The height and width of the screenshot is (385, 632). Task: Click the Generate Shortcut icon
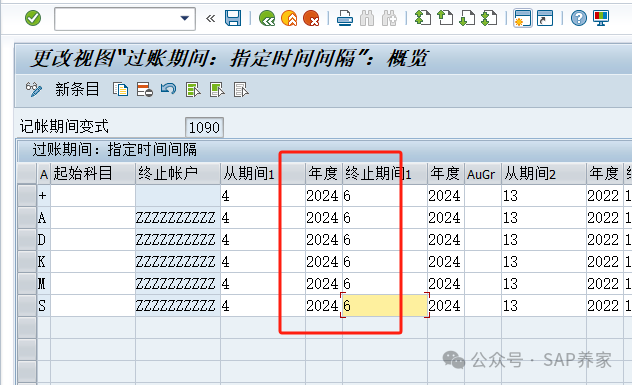tap(545, 18)
